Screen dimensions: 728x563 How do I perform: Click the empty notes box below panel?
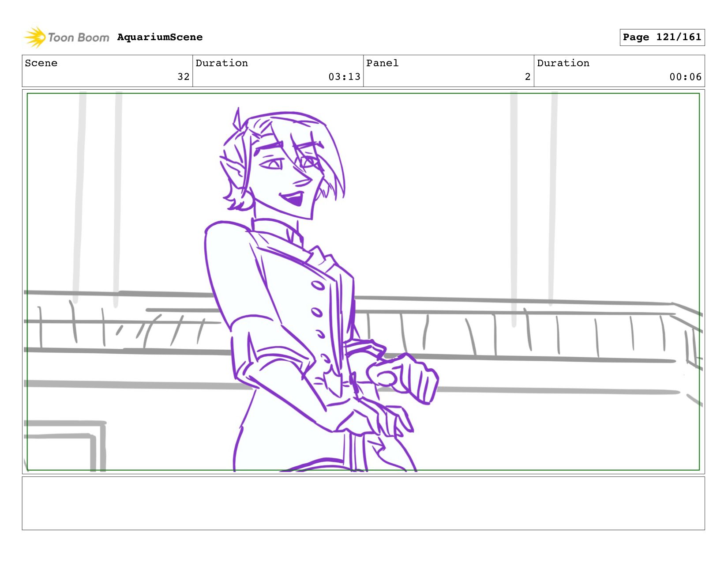(x=363, y=503)
